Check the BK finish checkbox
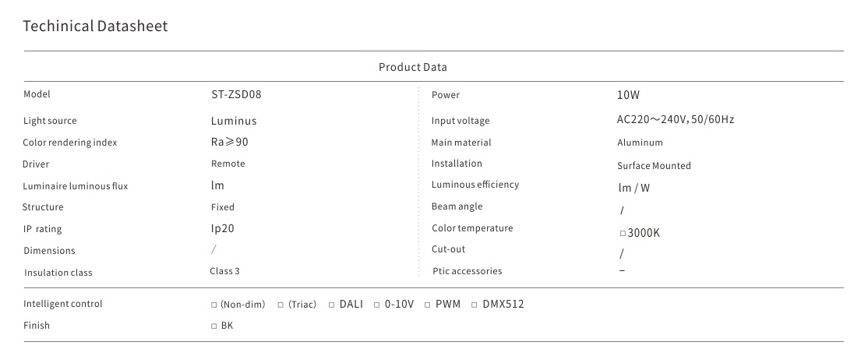868x363 pixels. click(213, 326)
